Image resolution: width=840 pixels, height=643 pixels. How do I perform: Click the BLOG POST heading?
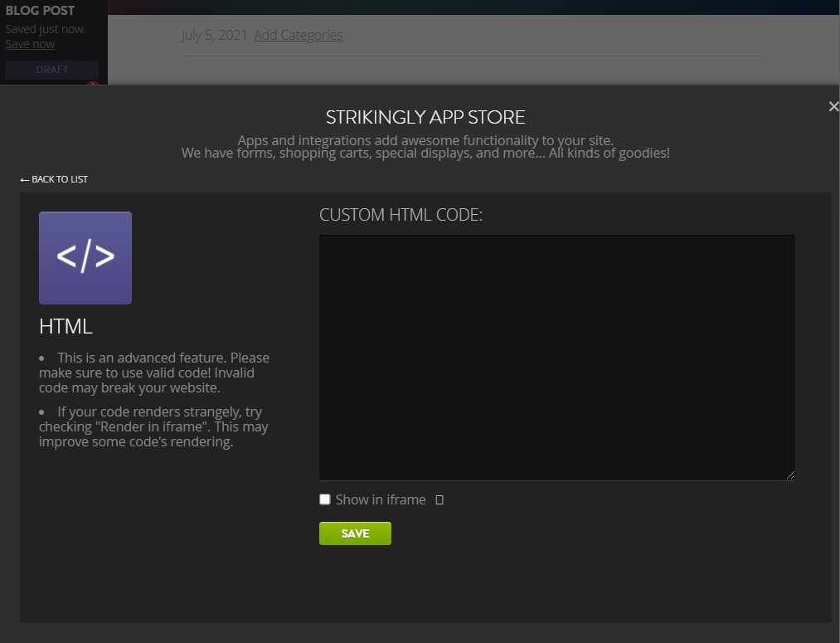pos(40,10)
